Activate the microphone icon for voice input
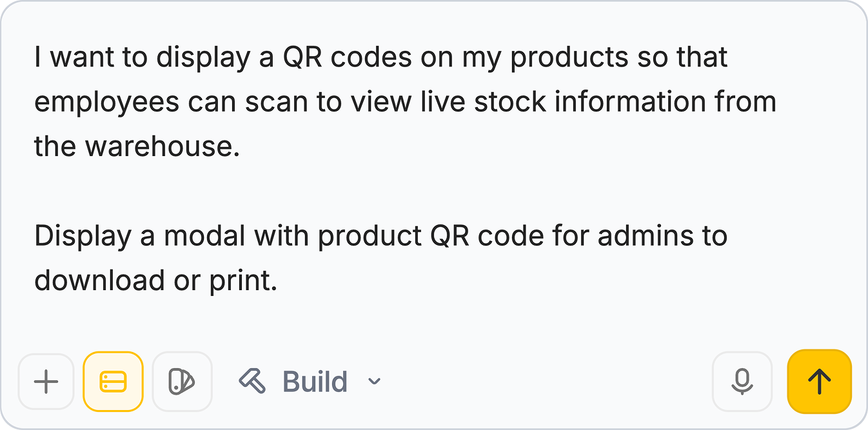The height and width of the screenshot is (430, 868). pyautogui.click(x=742, y=381)
